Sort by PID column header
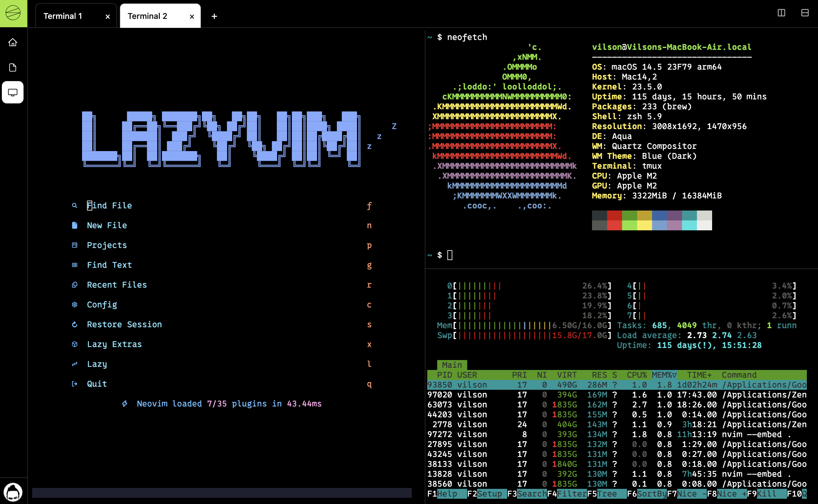The width and height of the screenshot is (818, 504). tap(445, 375)
